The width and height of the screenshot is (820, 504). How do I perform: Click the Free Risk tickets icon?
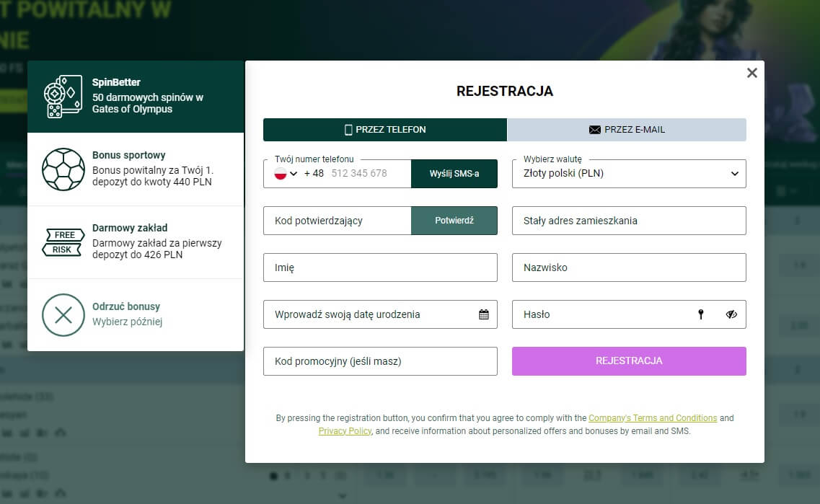[63, 242]
